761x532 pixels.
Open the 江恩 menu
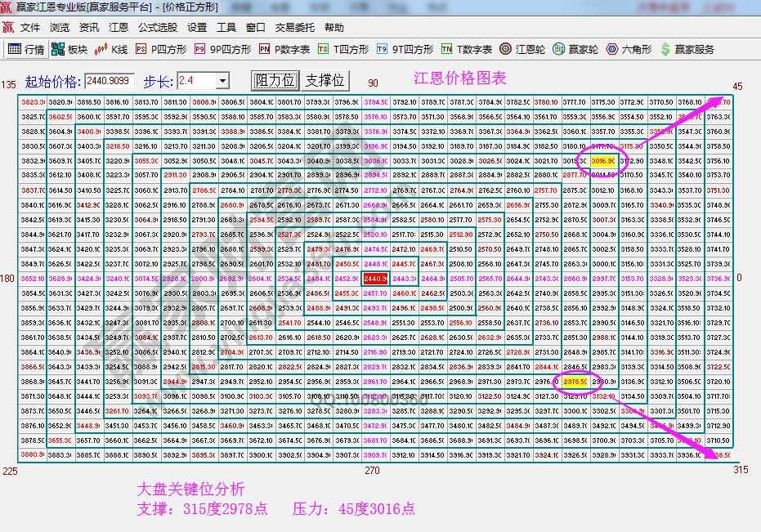[x=118, y=27]
